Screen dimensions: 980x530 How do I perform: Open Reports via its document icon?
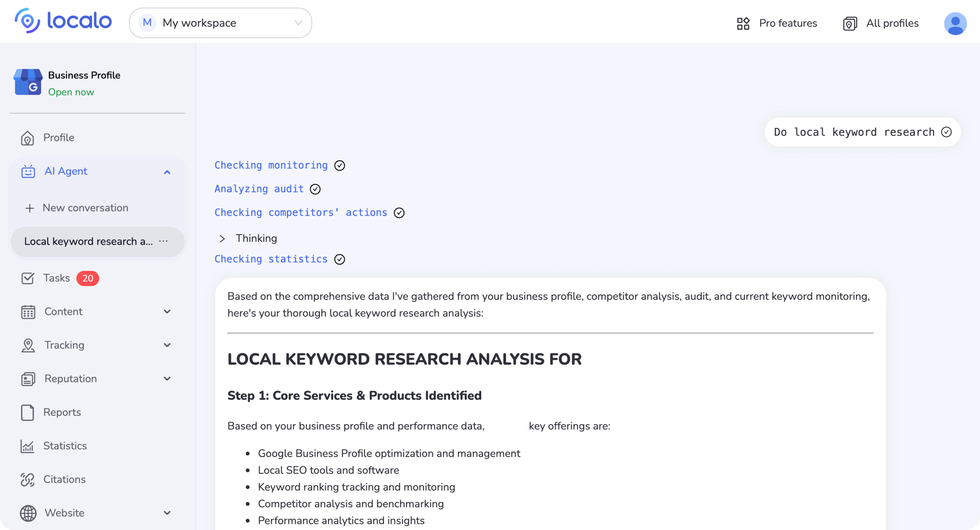(27, 413)
